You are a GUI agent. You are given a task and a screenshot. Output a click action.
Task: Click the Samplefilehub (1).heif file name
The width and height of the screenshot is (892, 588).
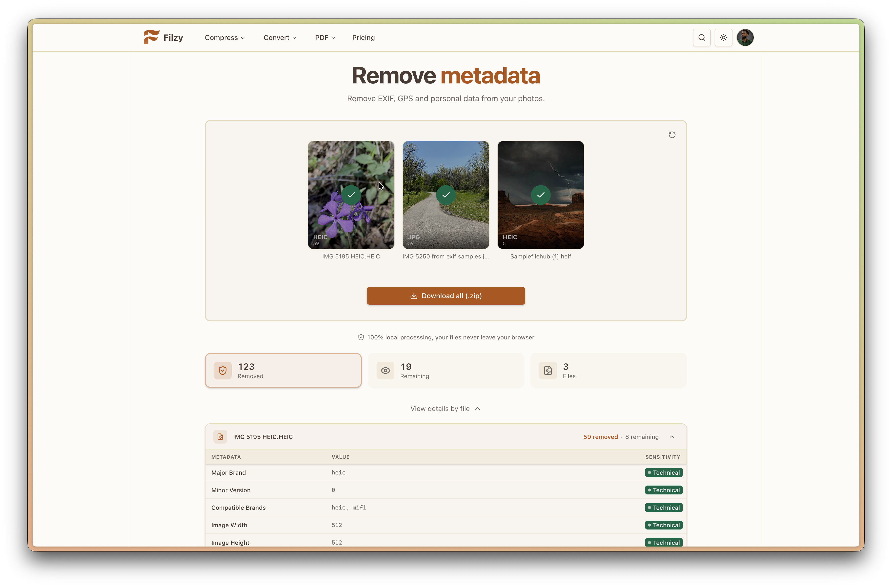pos(541,256)
